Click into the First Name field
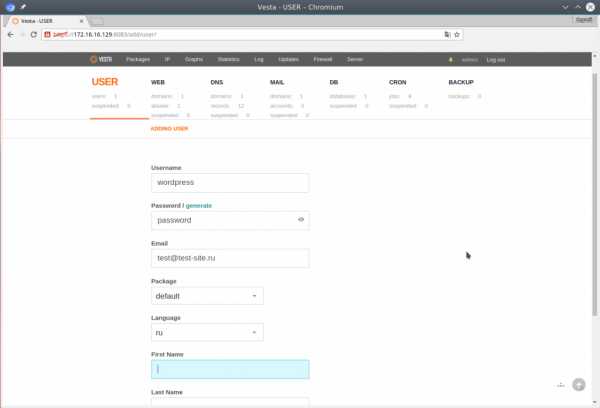Viewport: 600px width, 408px height. (x=230, y=369)
